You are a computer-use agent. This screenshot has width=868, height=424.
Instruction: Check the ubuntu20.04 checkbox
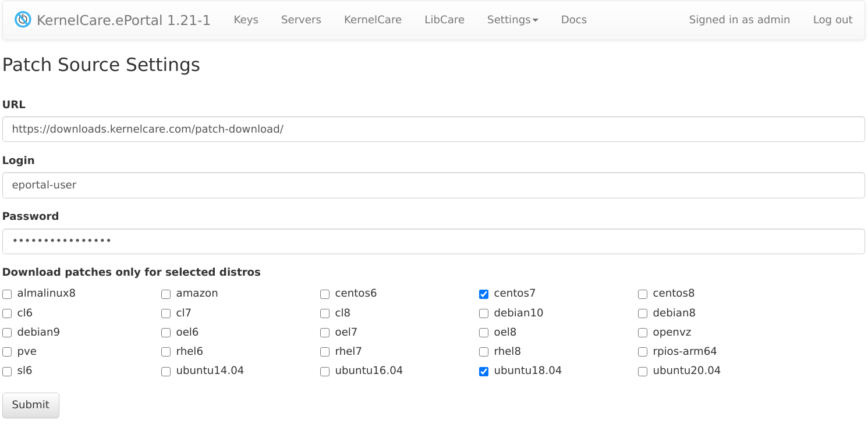643,372
